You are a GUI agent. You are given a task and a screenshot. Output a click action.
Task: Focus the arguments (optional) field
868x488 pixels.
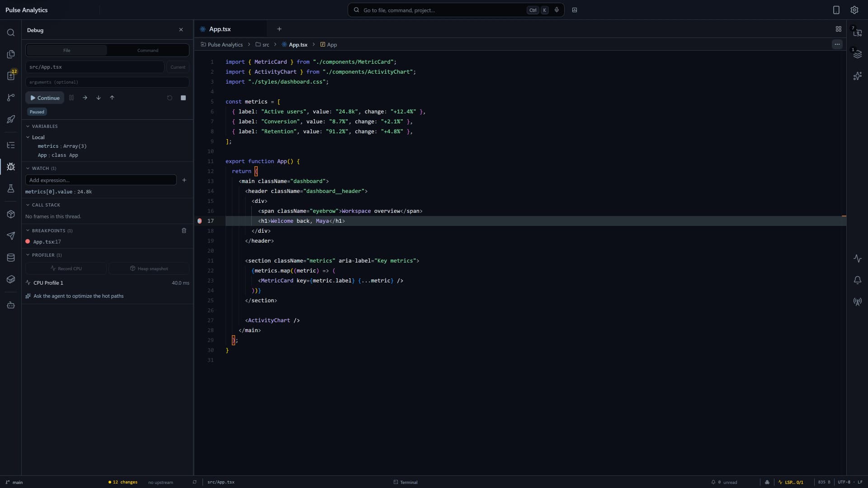(x=107, y=82)
